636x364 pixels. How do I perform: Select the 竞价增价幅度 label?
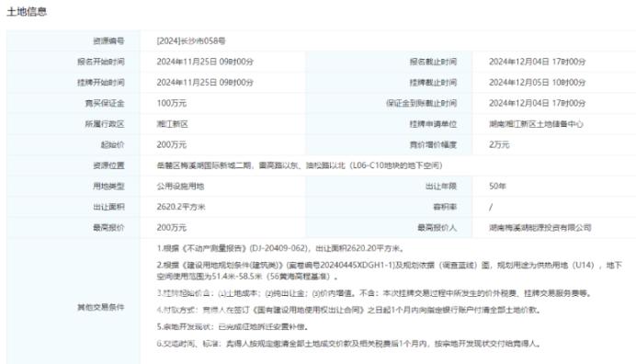(x=433, y=144)
